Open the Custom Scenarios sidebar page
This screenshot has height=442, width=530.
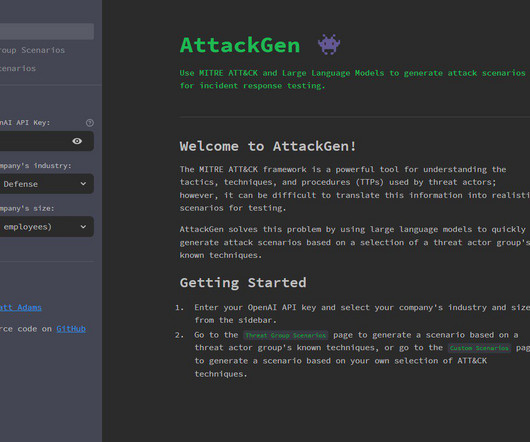coord(18,68)
